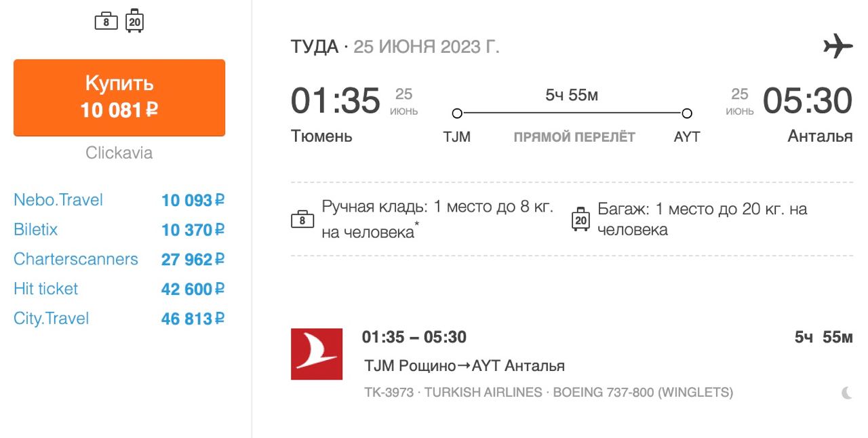Viewport: 868px width, 438px height.
Task: Click the hand luggage icon beside Ручная кладь
Action: click(x=302, y=219)
